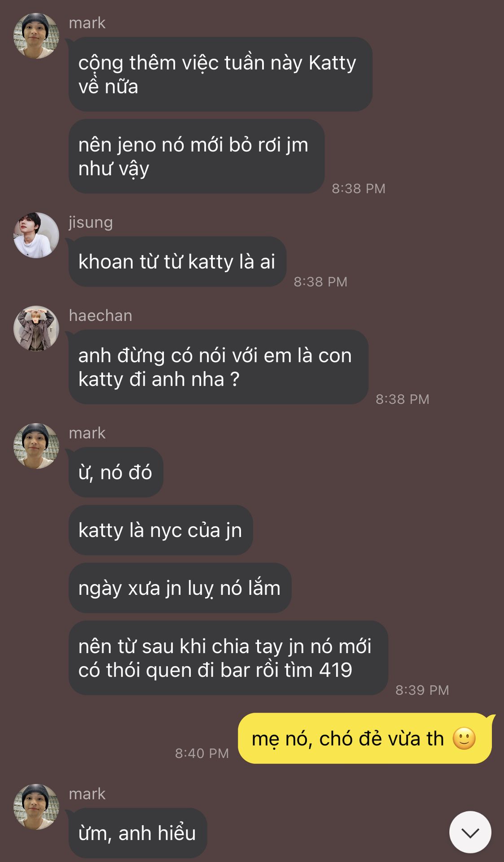The width and height of the screenshot is (504, 862).
Task: Tap the sender name "haechan"
Action: (x=101, y=316)
